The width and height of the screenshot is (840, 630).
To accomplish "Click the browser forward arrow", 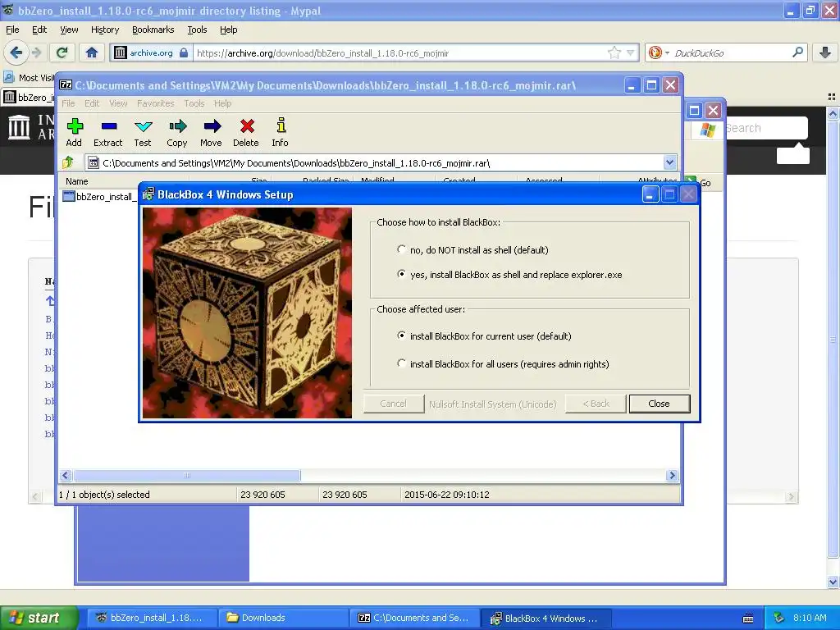I will coord(36,52).
